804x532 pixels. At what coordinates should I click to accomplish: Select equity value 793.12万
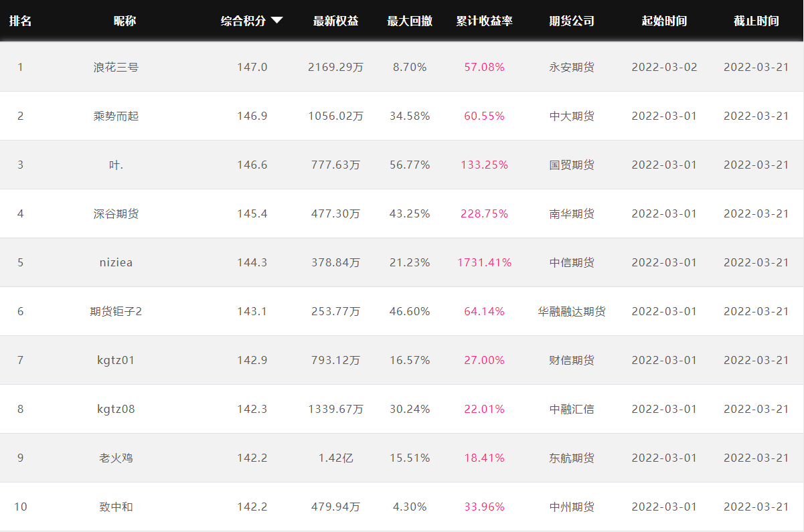(336, 360)
